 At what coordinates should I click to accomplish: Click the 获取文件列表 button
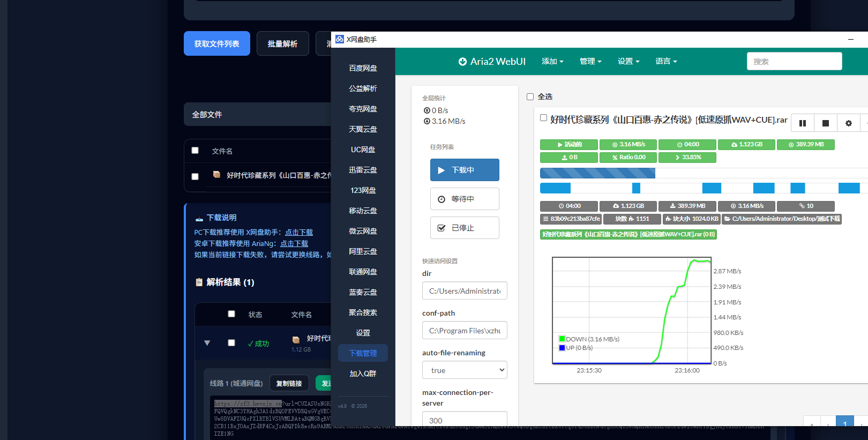[217, 43]
